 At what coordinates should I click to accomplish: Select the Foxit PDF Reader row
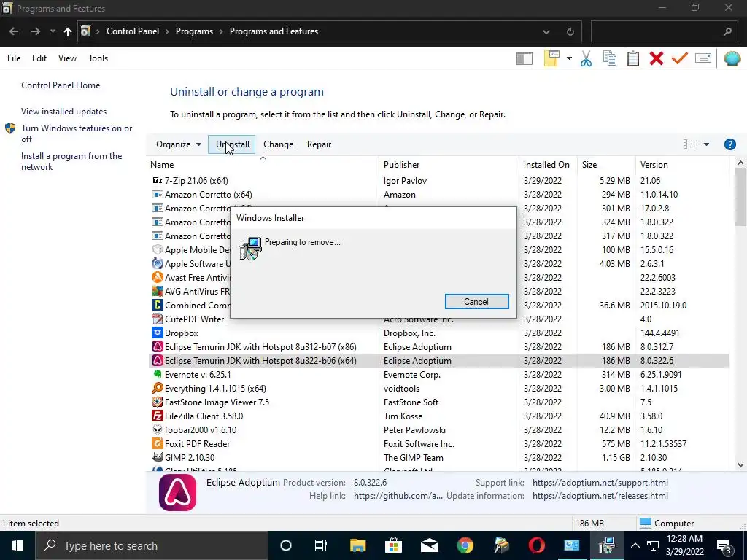[438, 443]
